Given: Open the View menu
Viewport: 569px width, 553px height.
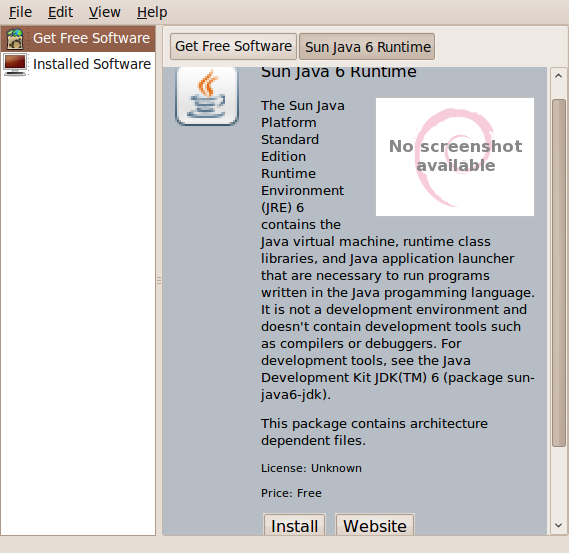Looking at the screenshot, I should click(x=105, y=12).
